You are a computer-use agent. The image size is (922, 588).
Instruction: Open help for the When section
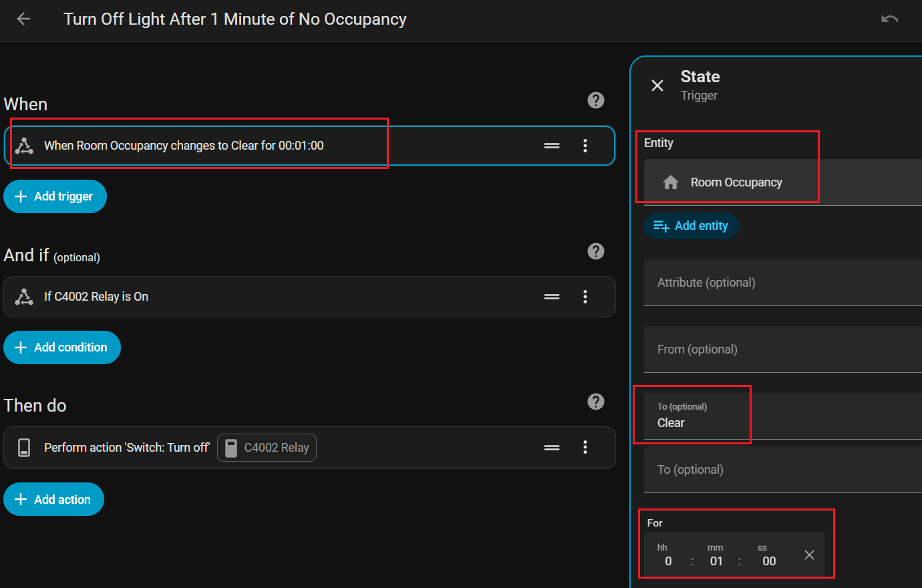595,100
